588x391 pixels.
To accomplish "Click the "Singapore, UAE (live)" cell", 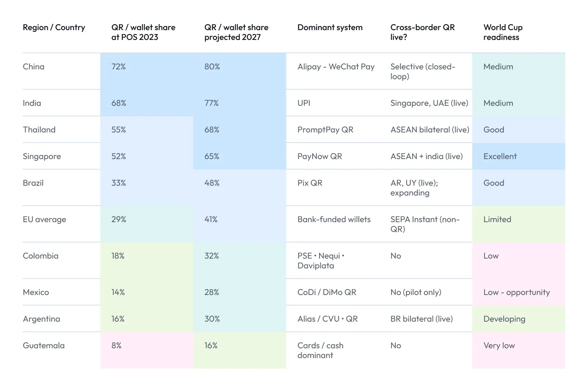I will 429,103.
